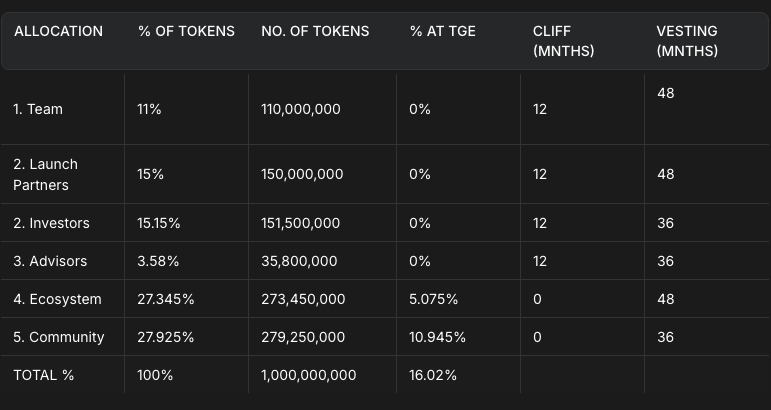Click the TOTAL % row label
771x410 pixels.
pos(44,375)
